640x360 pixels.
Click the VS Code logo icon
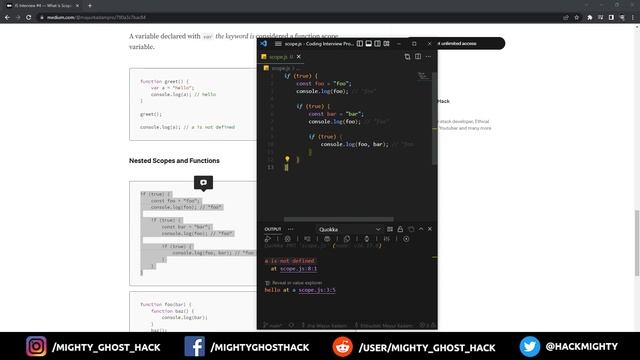click(x=264, y=44)
